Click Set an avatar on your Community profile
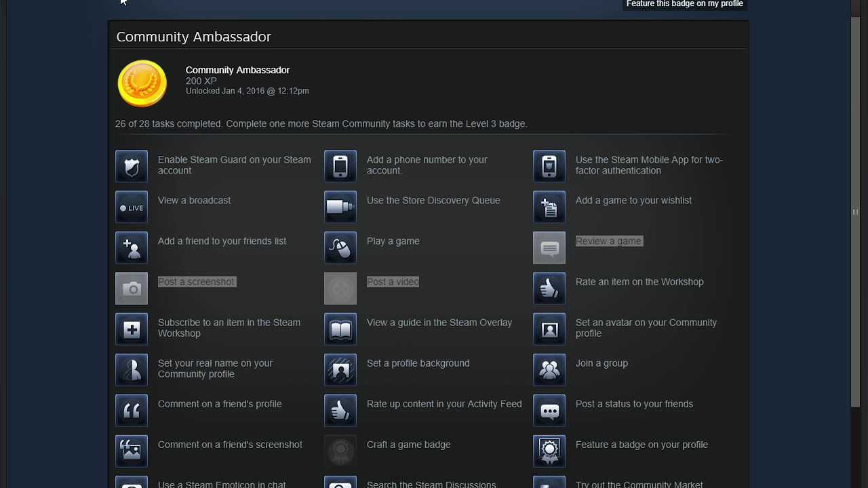 click(646, 328)
